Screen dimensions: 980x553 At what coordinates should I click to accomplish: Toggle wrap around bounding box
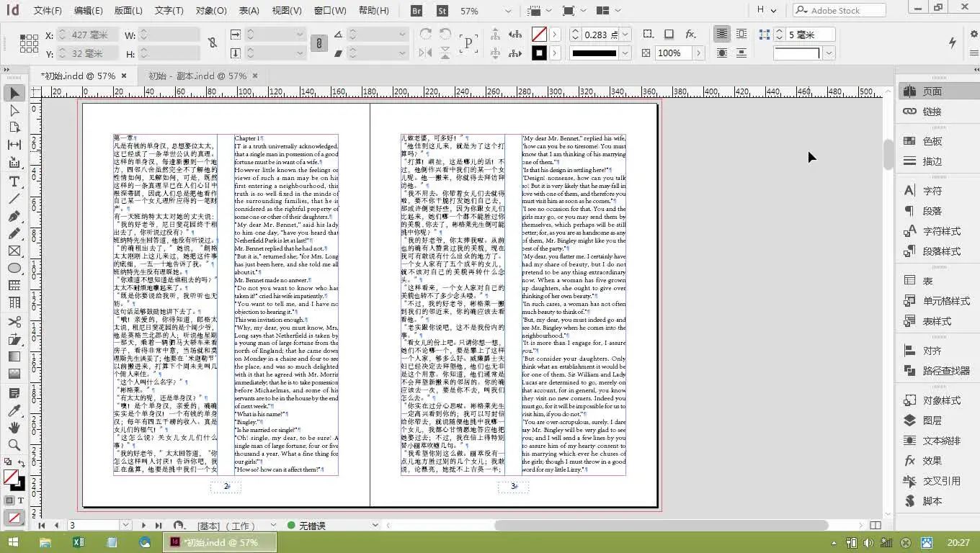742,35
